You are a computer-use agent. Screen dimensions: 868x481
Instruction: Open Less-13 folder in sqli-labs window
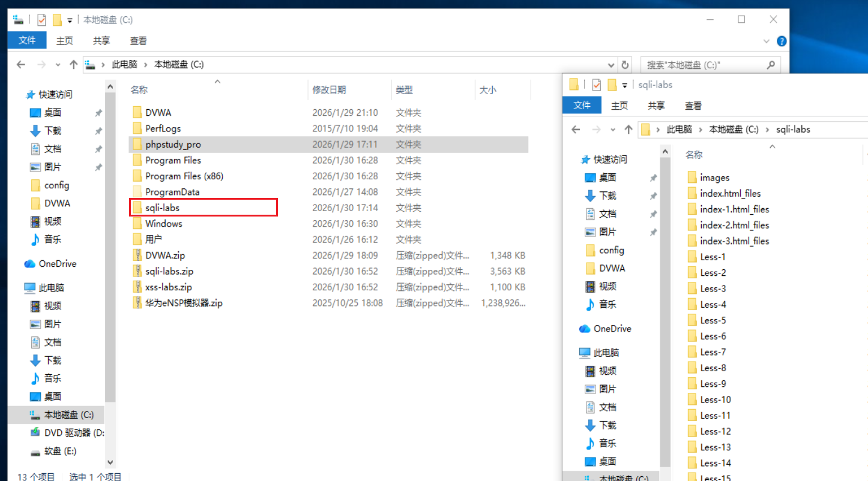point(715,447)
